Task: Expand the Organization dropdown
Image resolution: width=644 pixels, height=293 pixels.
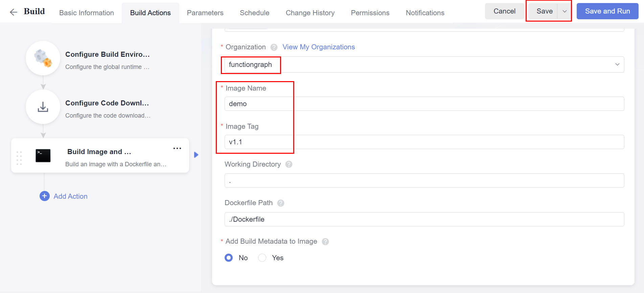Action: (x=617, y=65)
